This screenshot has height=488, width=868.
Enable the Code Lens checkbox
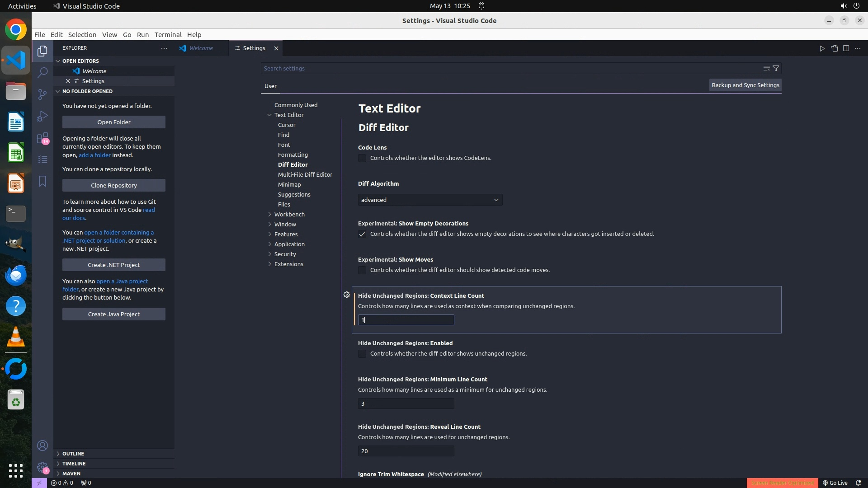tap(362, 158)
